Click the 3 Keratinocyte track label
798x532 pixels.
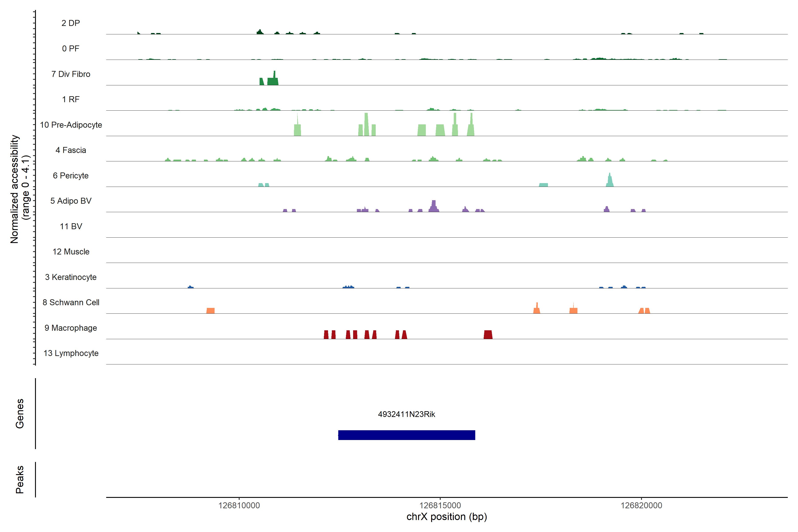point(71,277)
